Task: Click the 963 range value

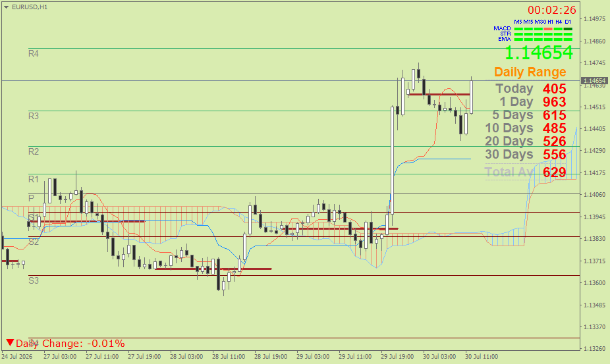Action: (x=555, y=102)
